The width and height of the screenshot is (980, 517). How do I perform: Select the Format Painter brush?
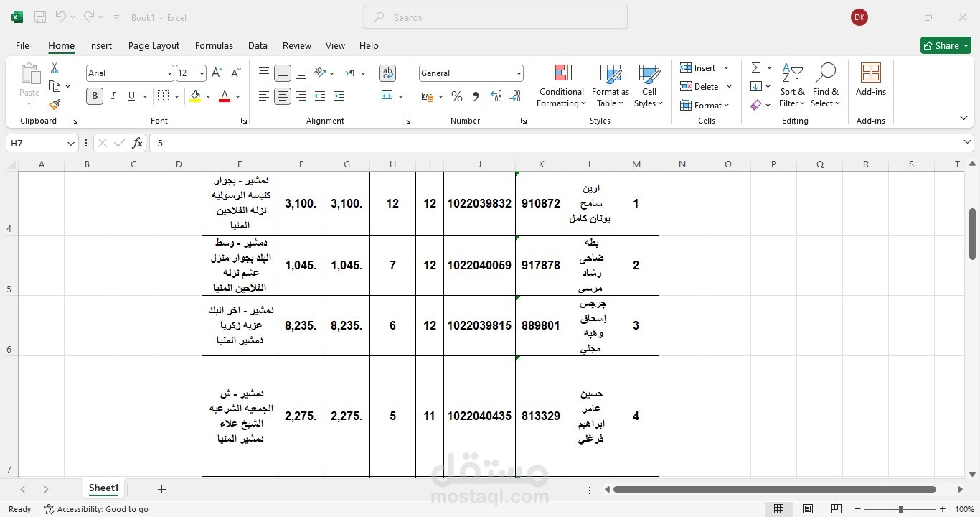click(x=55, y=104)
